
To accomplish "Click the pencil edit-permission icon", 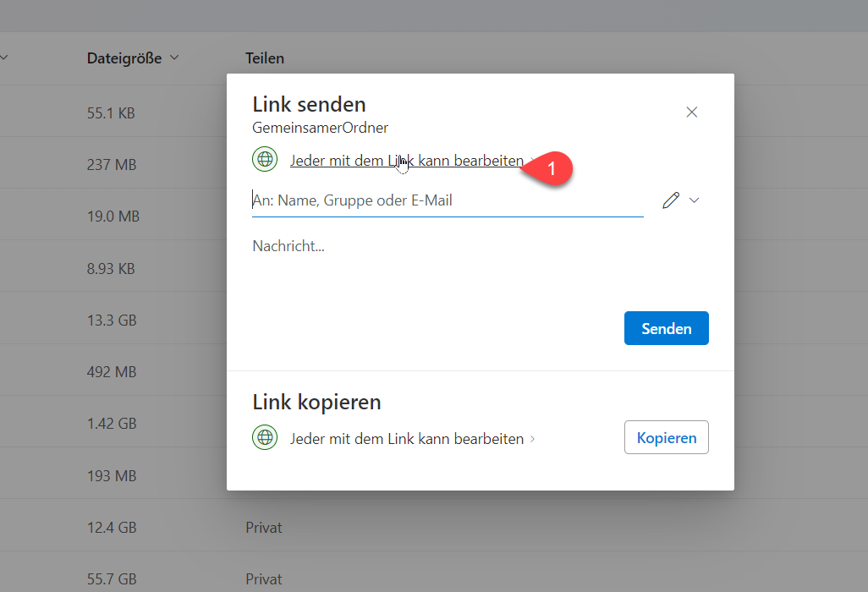I will pyautogui.click(x=671, y=200).
